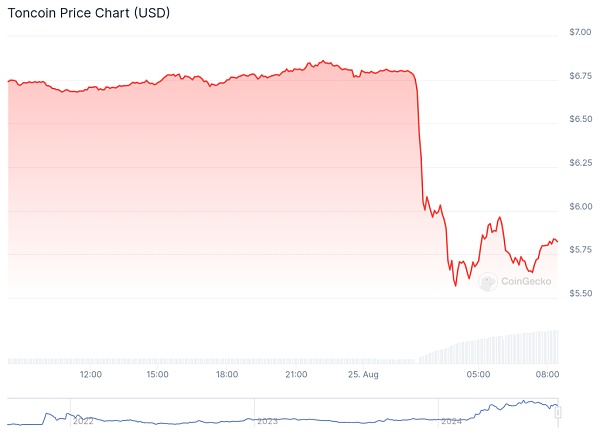This screenshot has width=600, height=438.
Task: Click the CoinGecko gecko logo icon
Action: pos(488,283)
